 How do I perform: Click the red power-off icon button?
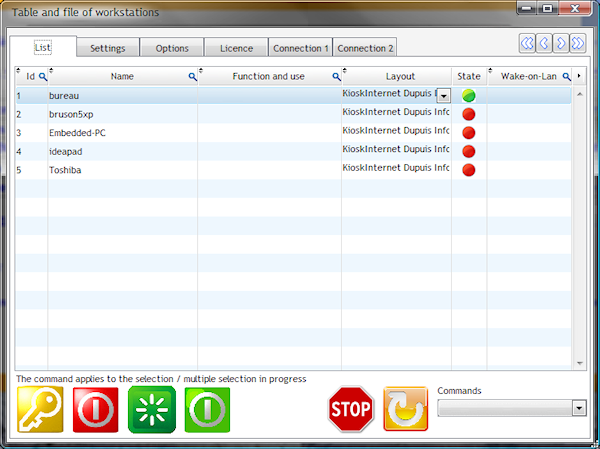point(96,409)
